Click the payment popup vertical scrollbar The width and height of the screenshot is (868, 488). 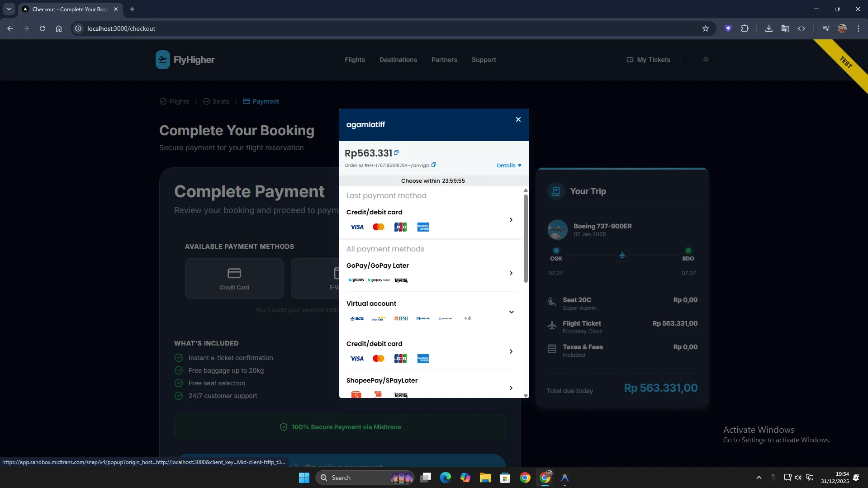526,238
